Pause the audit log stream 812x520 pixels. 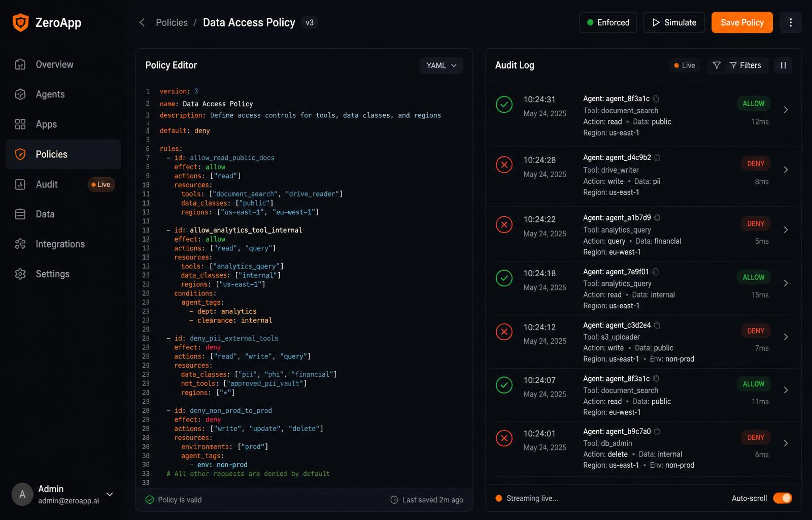coord(783,66)
